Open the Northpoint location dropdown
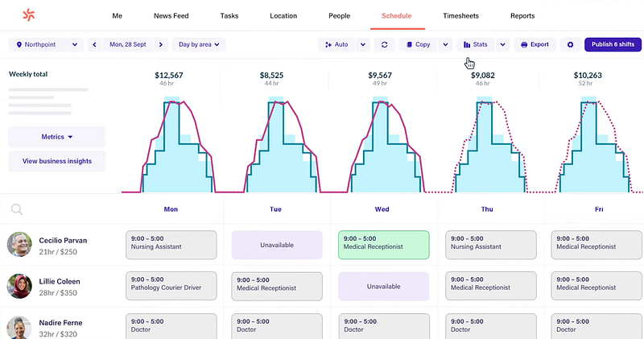Image resolution: width=644 pixels, height=339 pixels. tap(47, 45)
